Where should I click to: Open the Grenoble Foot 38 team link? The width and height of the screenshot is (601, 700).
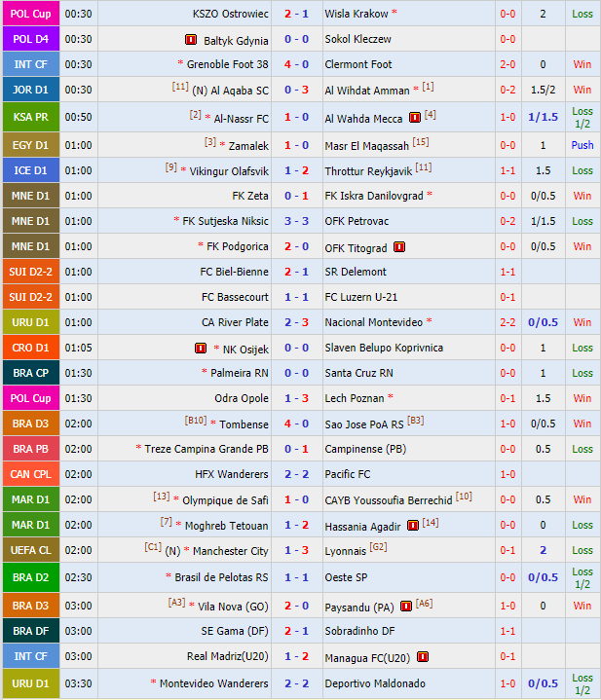click(x=227, y=64)
